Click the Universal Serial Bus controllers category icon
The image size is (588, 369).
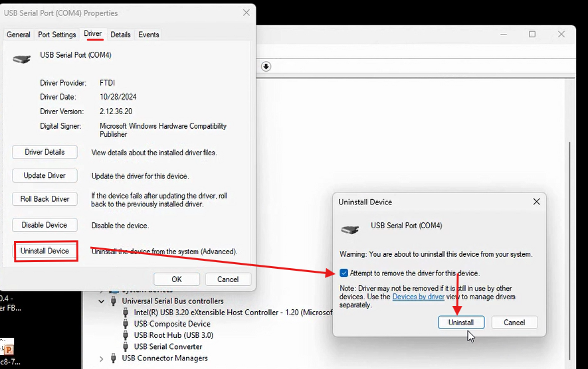[x=114, y=301]
